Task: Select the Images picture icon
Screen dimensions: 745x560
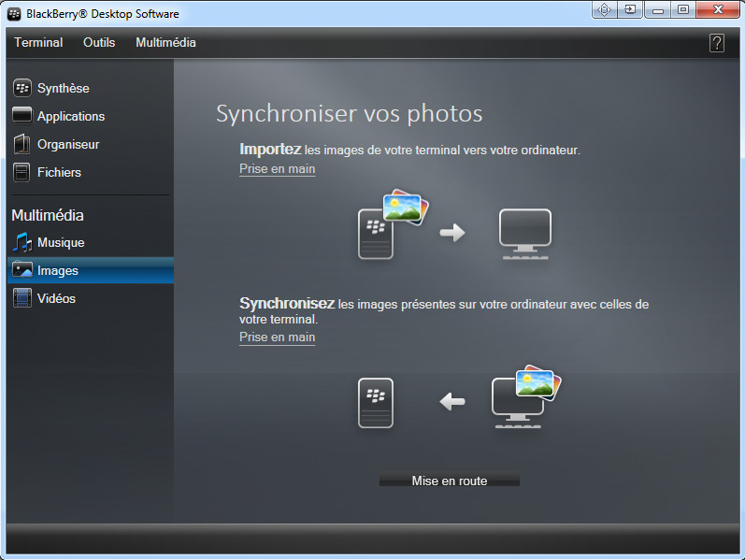Action: click(x=22, y=269)
